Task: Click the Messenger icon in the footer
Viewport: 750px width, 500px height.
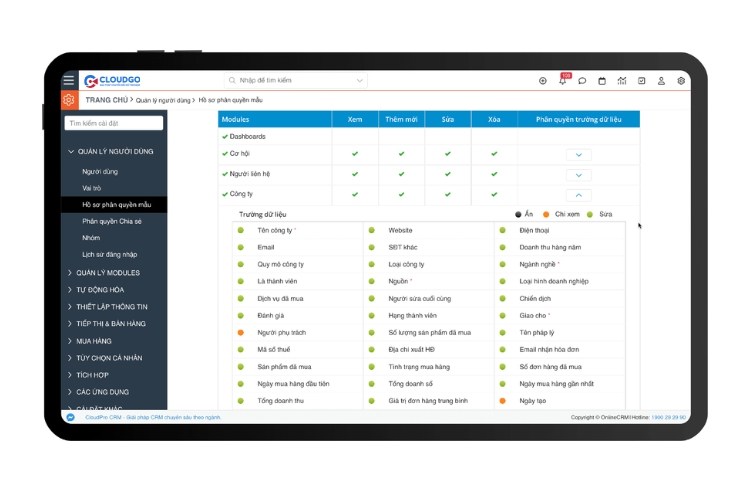Action: [x=70, y=417]
